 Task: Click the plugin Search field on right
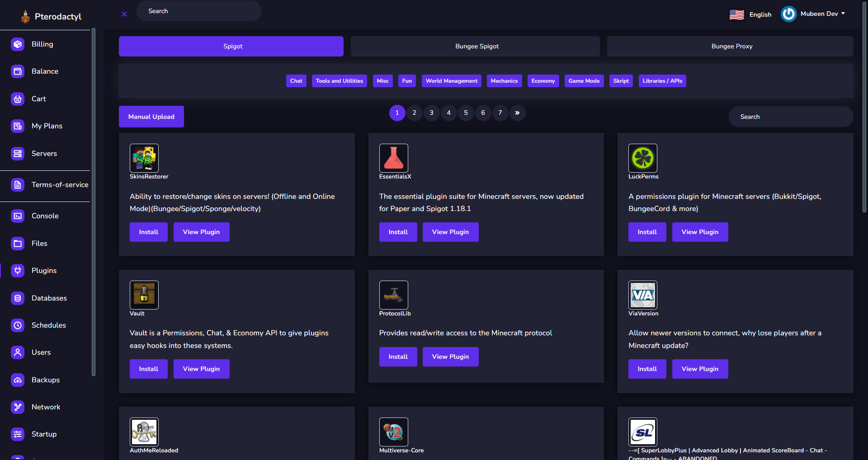791,117
